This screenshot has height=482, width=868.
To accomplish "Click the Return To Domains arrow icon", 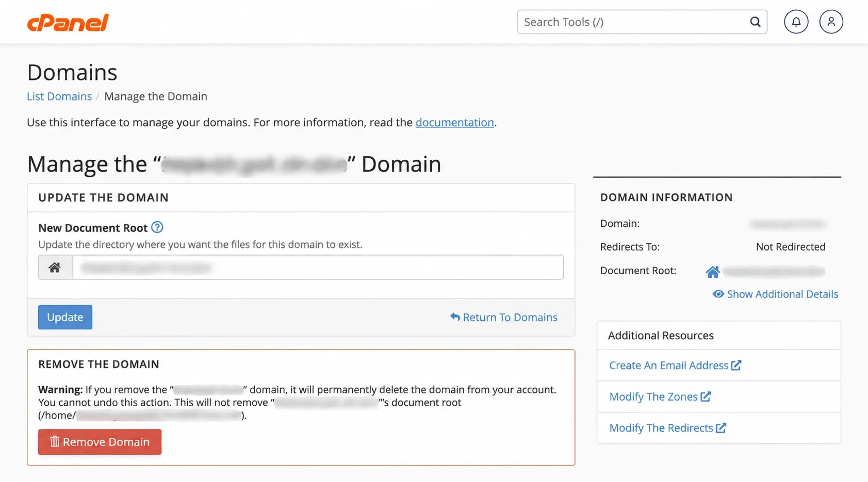I will 455,317.
